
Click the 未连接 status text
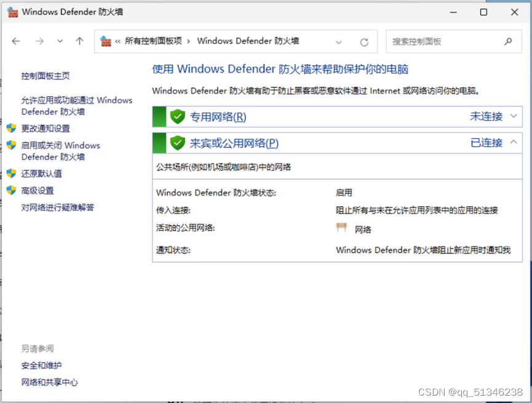pyautogui.click(x=486, y=116)
